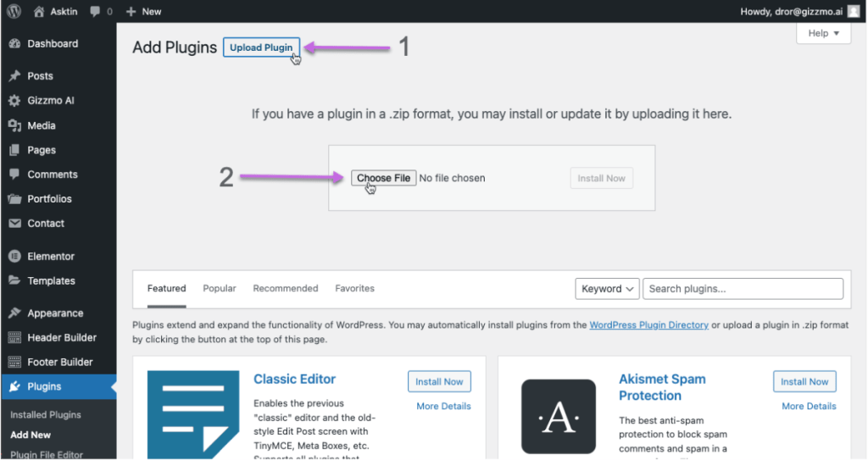Click the WordPress logo icon
This screenshot has height=460, width=868.
pos(14,12)
